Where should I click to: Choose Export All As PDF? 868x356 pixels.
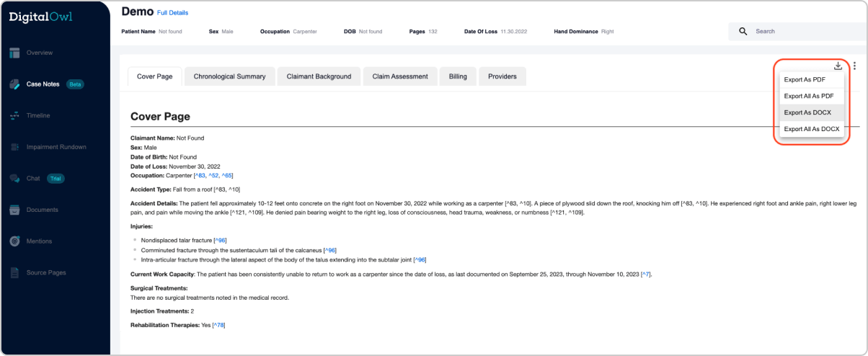tap(812, 96)
